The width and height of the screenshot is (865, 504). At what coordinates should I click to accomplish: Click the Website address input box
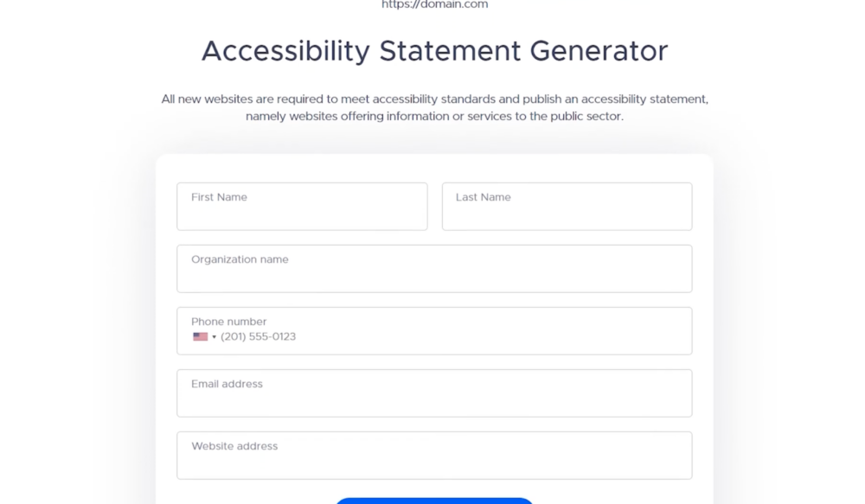(x=434, y=456)
